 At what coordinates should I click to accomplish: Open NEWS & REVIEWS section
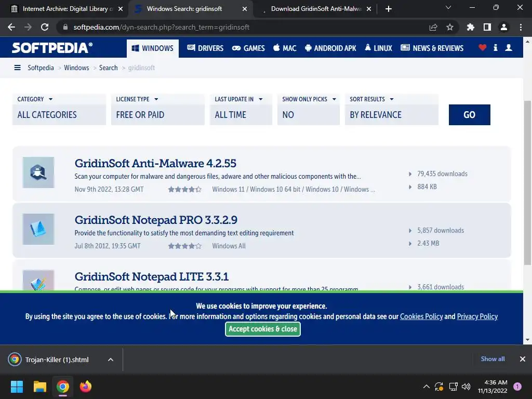432,48
